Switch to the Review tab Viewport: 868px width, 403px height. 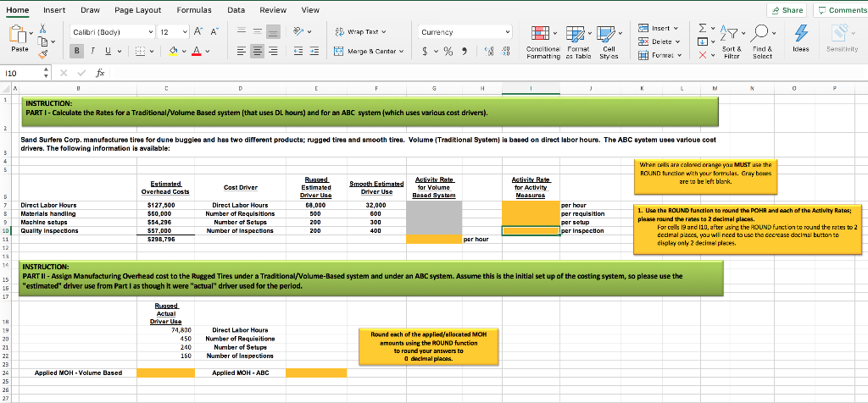tap(273, 10)
